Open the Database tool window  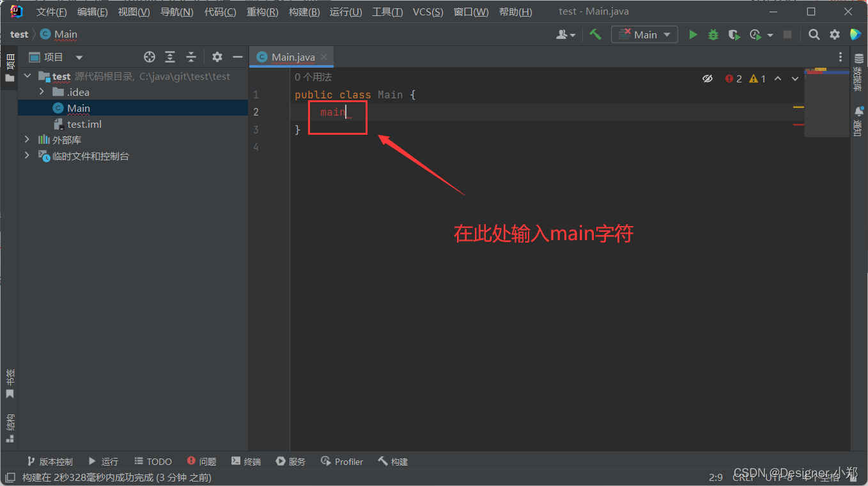point(858,72)
